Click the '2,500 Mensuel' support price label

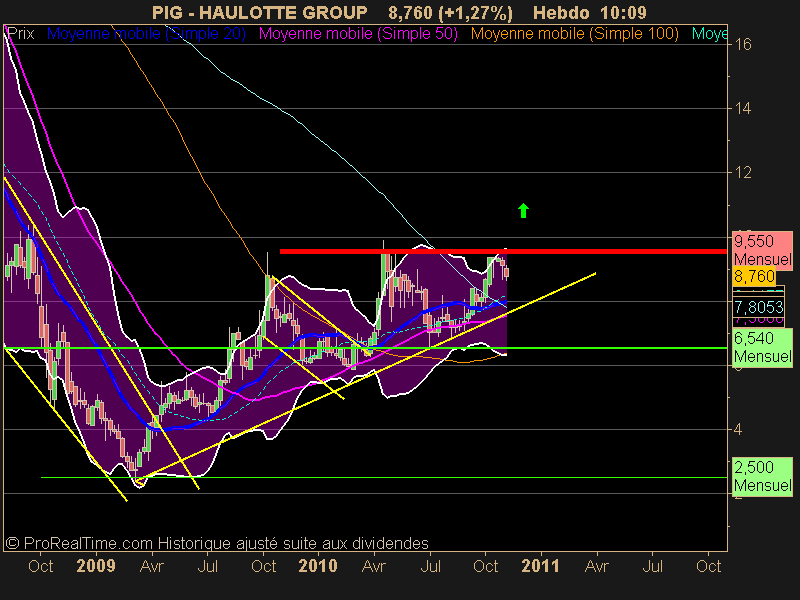[763, 476]
